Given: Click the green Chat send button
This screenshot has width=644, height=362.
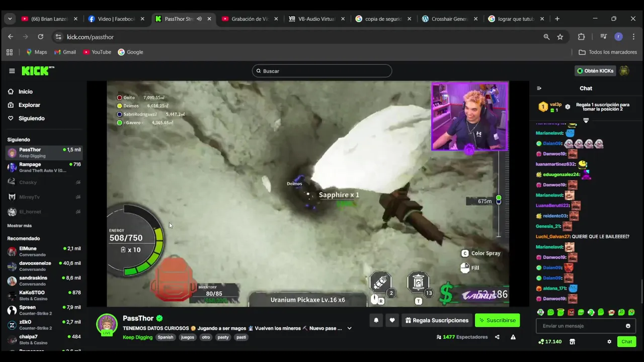Looking at the screenshot, I should pyautogui.click(x=626, y=341).
